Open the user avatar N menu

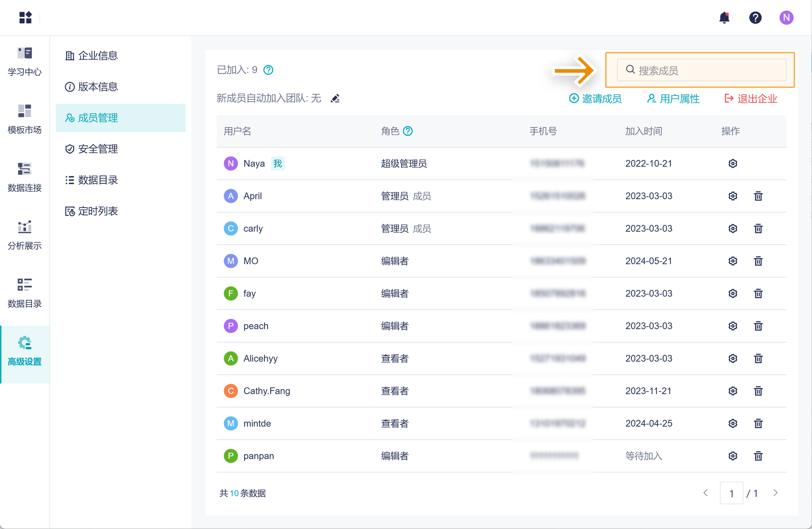786,17
